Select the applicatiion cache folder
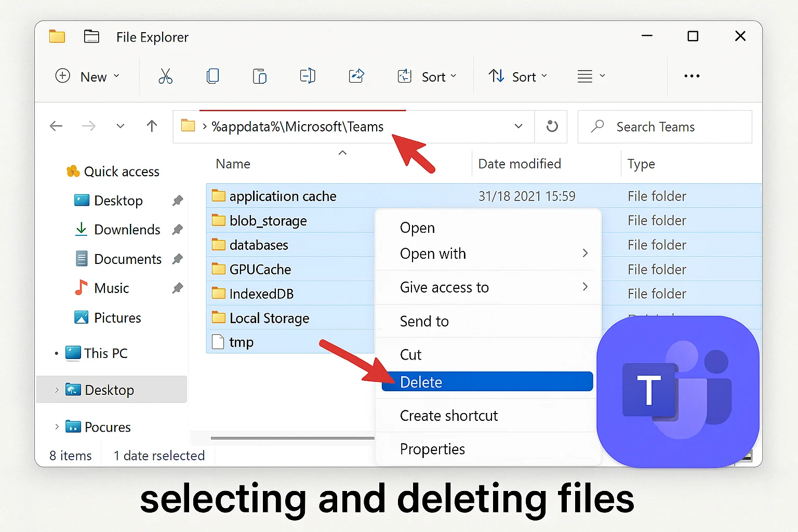The image size is (798, 532). pos(274,196)
